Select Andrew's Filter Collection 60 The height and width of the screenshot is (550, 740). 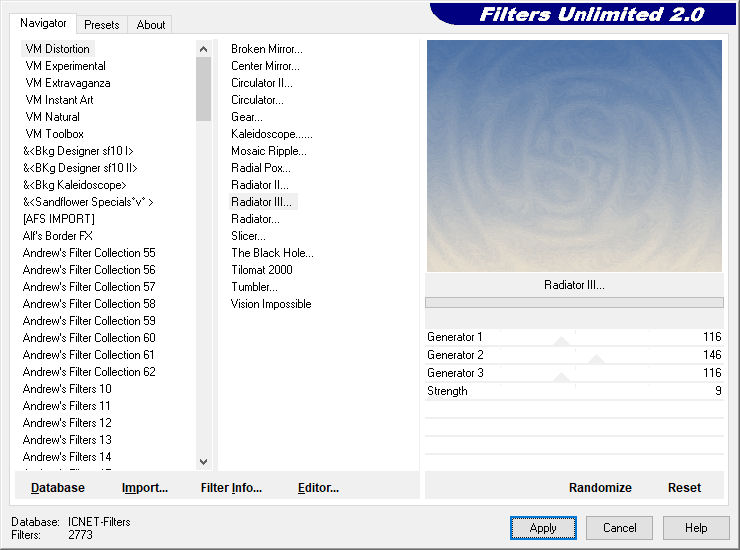[x=89, y=338]
